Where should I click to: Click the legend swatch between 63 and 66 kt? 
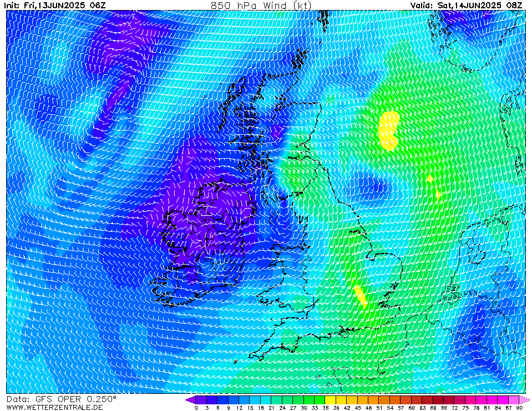click(428, 400)
